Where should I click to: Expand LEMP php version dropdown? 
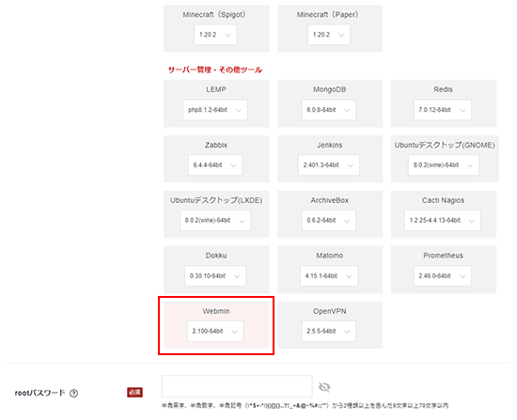tap(215, 110)
